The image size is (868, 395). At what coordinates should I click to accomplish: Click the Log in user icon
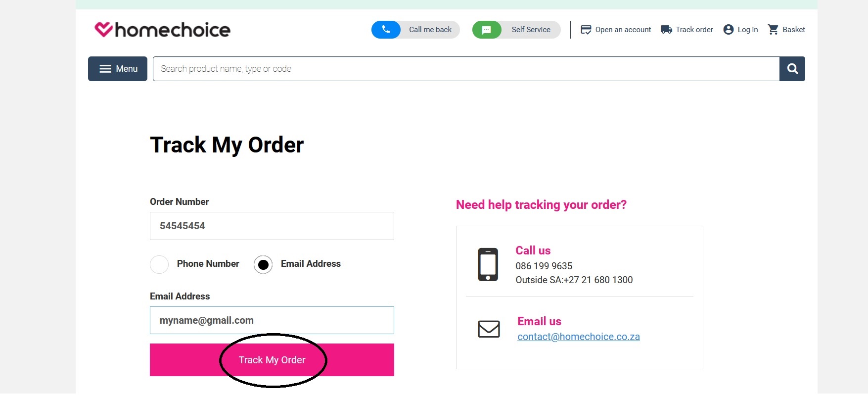point(728,30)
